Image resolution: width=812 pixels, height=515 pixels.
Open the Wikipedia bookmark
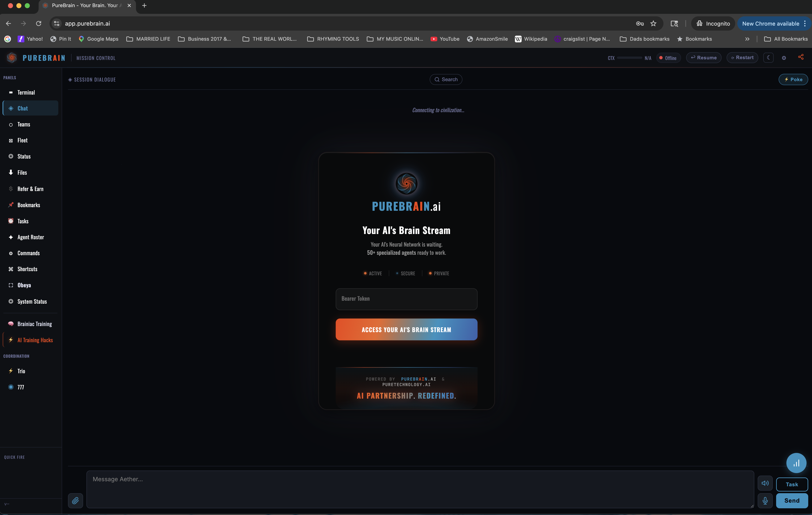pos(531,39)
